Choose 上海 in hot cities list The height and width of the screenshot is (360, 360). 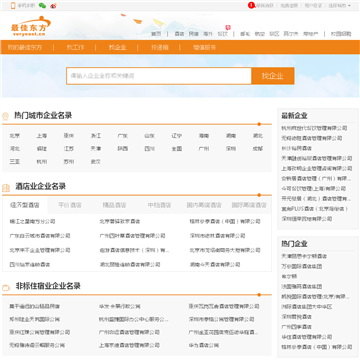pyautogui.click(x=42, y=136)
